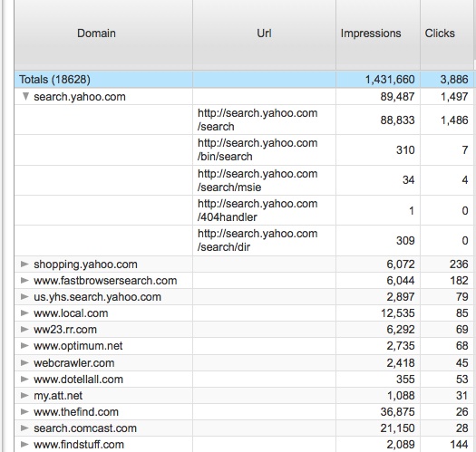Expand the my.att.net row
This screenshot has height=452, width=476.
[x=24, y=396]
